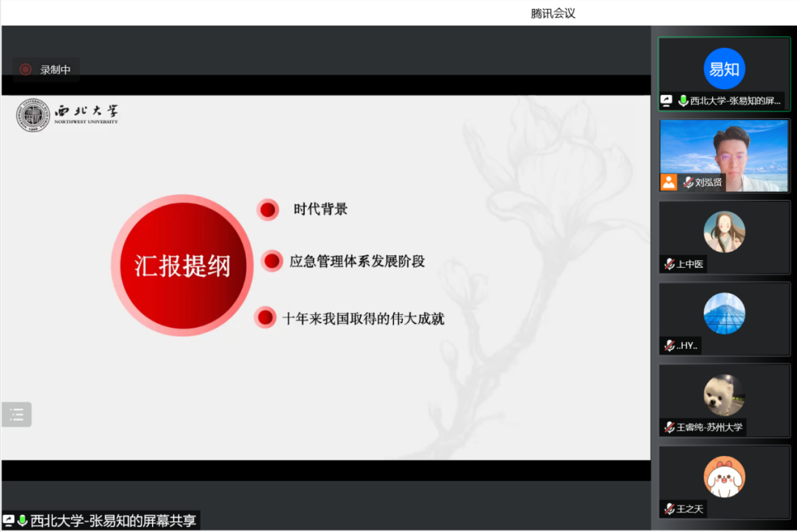Click the green microphone icon in bottom label

(22, 521)
